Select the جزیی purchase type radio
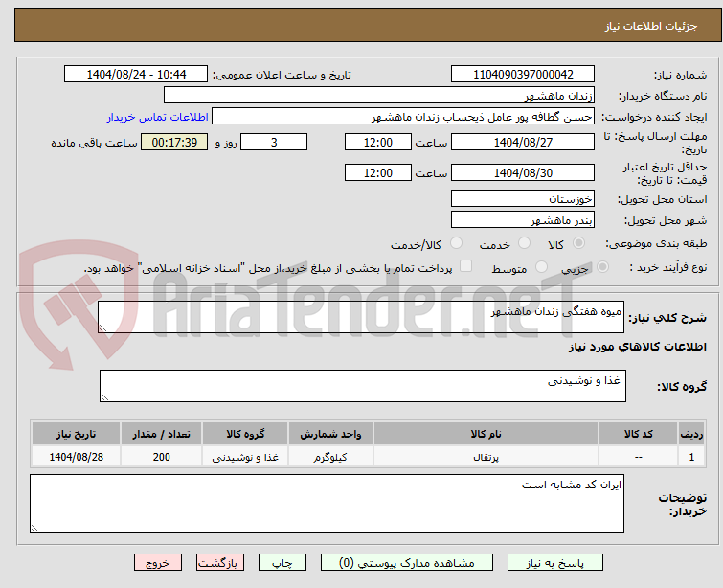 602,266
